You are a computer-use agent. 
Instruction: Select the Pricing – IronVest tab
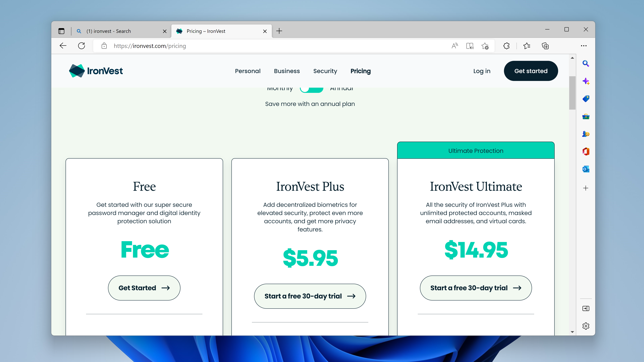[222, 31]
